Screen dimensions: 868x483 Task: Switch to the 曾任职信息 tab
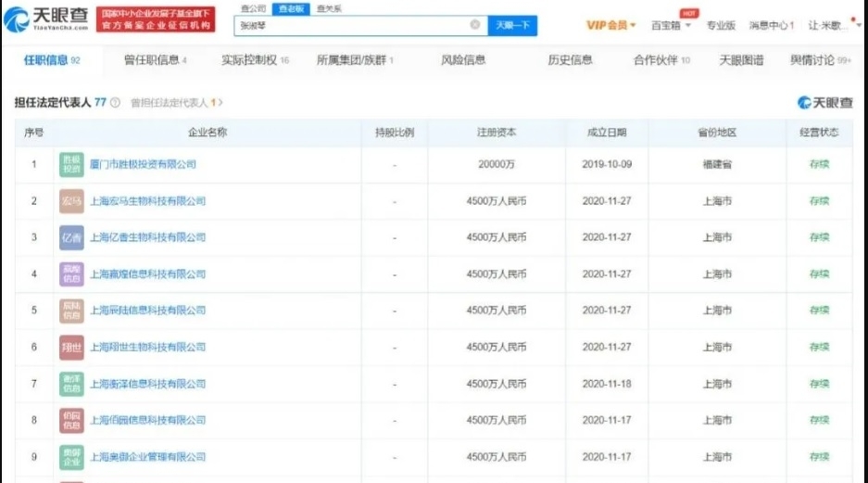pos(156,60)
